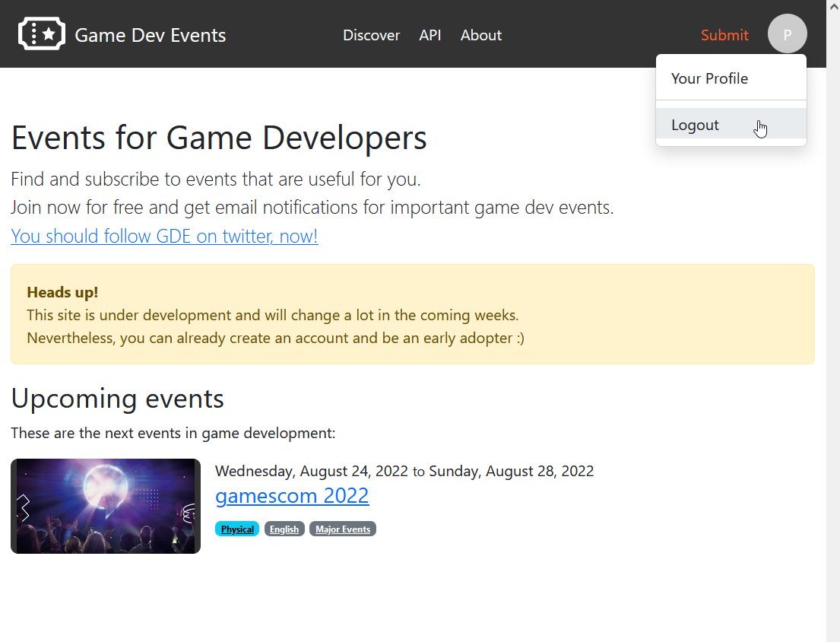Click the gamescom event thumbnail image
This screenshot has height=642, width=840.
(106, 506)
